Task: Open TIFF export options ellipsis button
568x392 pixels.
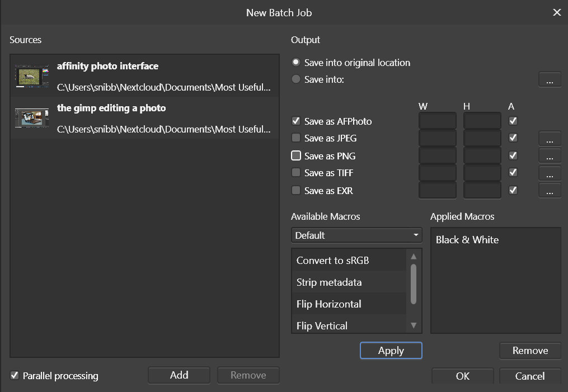Action: pos(550,173)
